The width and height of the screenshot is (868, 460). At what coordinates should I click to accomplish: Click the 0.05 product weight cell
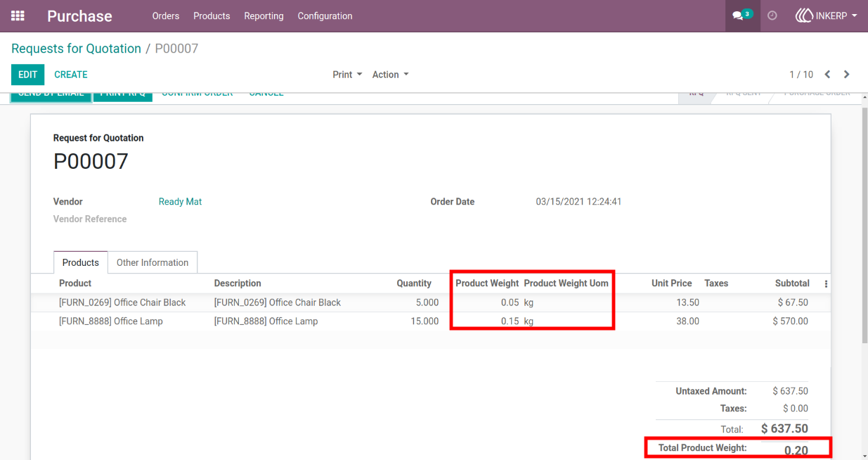pos(510,302)
